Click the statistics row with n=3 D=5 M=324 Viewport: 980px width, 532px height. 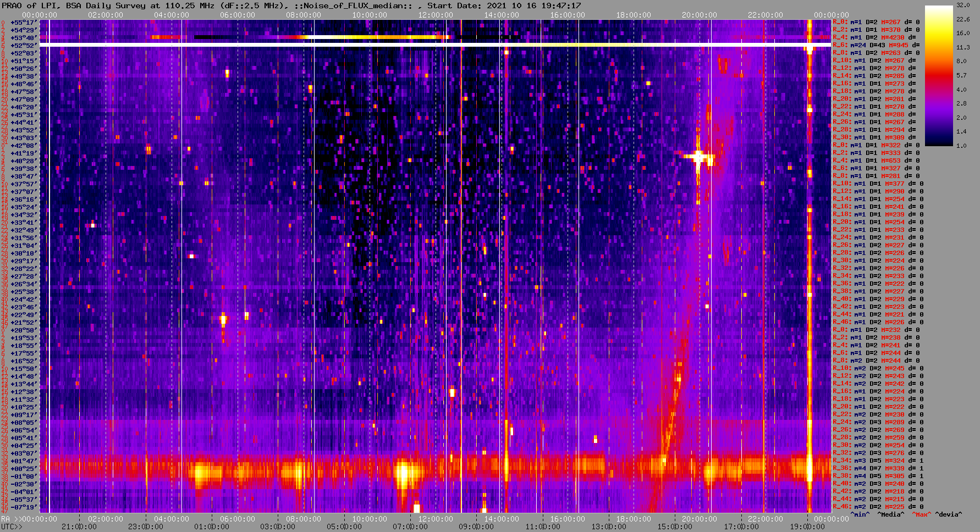(878, 461)
